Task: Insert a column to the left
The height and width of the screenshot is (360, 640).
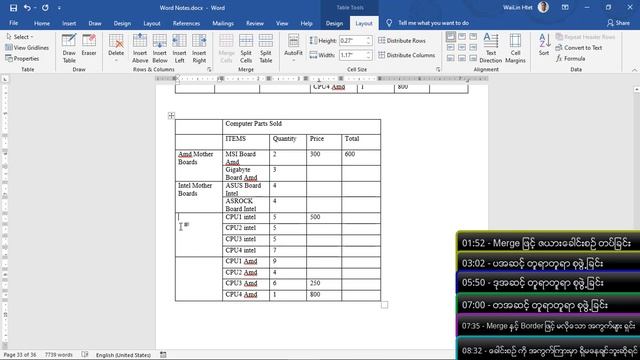Action: [179, 48]
